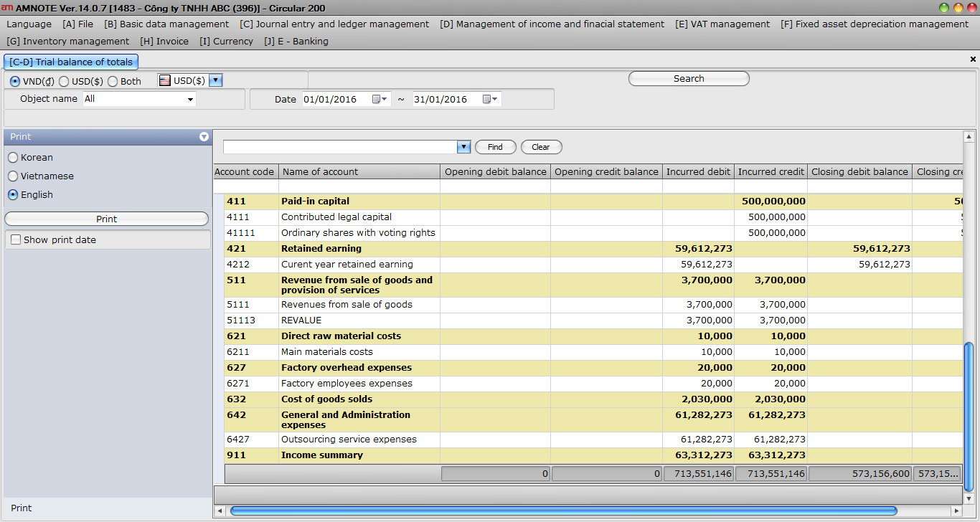Viewport: 980px width, 522px height.
Task: Click the horizontal scrollbar under the table
Action: (x=563, y=511)
